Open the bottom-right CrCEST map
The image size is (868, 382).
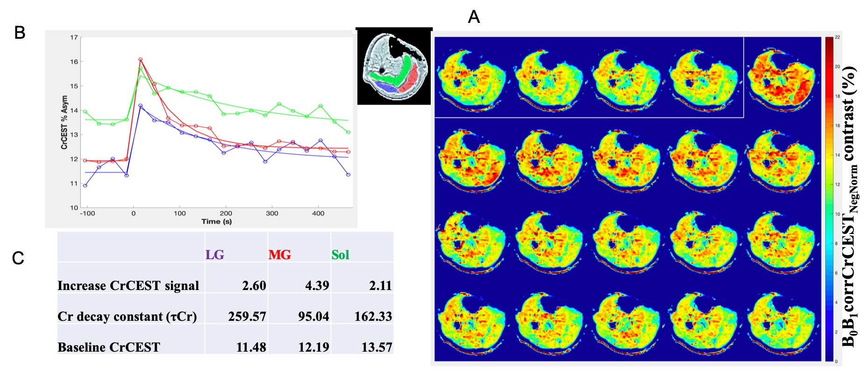tap(781, 322)
